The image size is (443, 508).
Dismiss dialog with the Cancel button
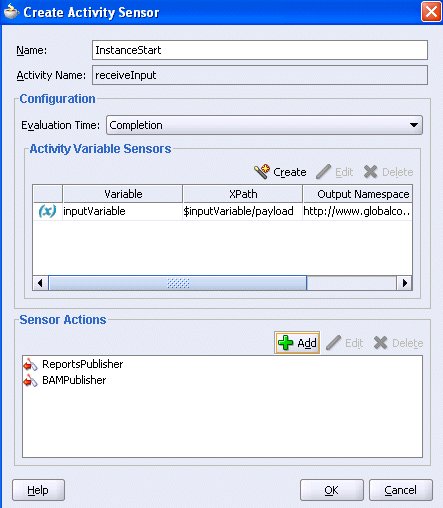click(401, 490)
